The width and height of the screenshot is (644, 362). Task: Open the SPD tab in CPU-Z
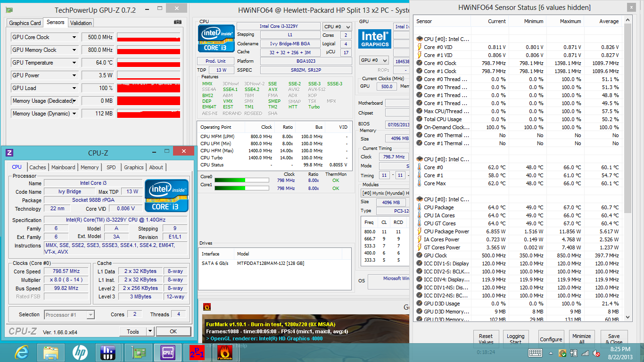pyautogui.click(x=111, y=167)
